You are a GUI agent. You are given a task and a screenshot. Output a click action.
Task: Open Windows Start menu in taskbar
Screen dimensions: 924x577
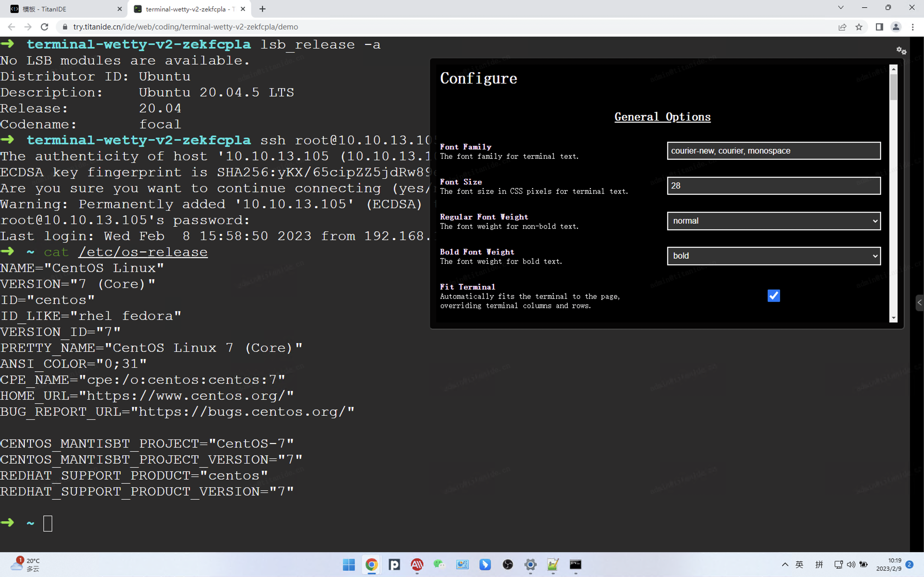(x=349, y=564)
